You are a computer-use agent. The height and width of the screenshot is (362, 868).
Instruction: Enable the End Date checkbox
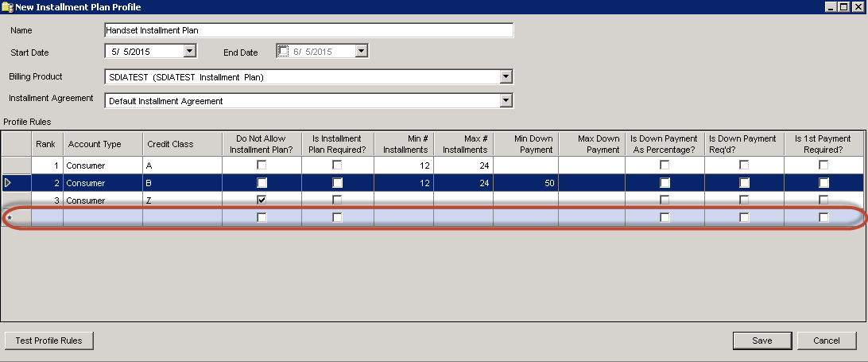click(x=284, y=52)
